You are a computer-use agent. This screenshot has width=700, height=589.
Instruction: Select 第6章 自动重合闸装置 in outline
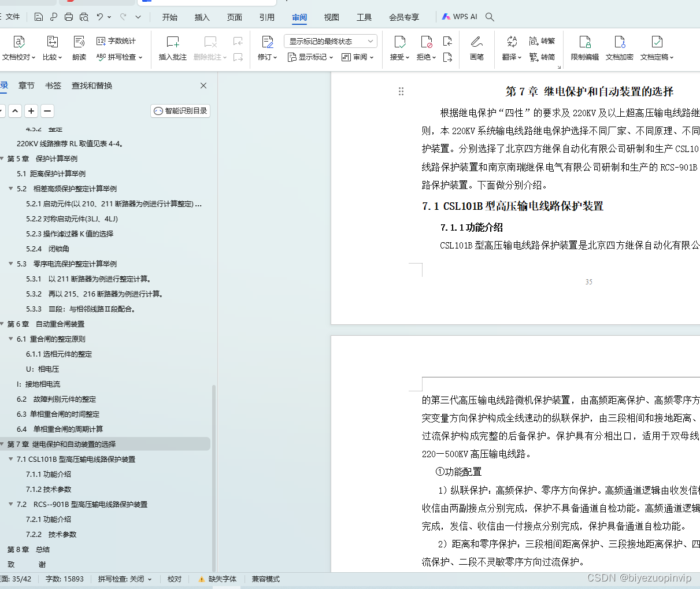pos(46,324)
